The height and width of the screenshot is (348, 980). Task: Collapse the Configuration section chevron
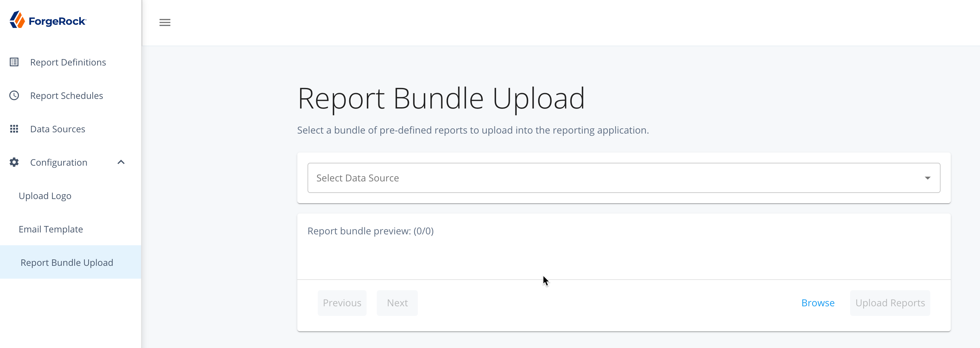(x=121, y=162)
